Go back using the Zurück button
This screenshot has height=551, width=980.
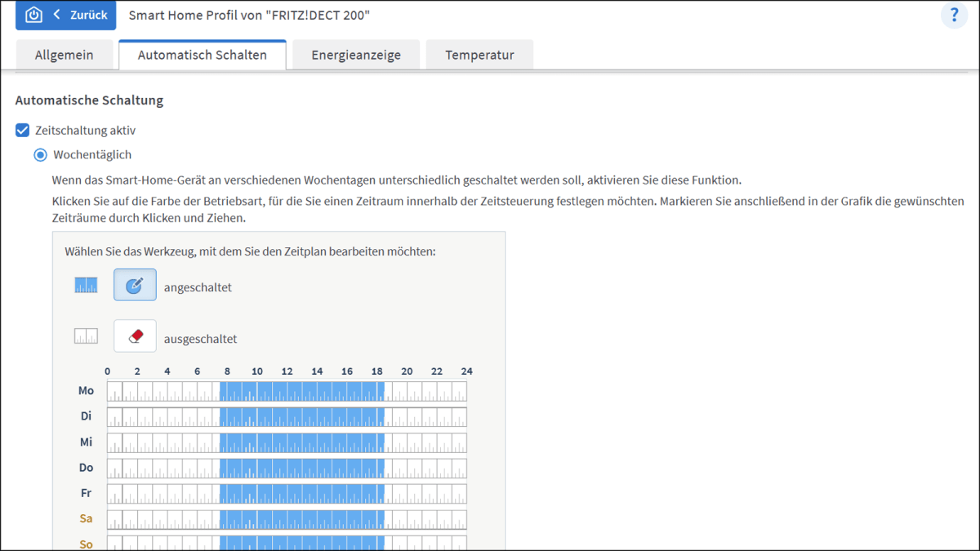[x=65, y=15]
